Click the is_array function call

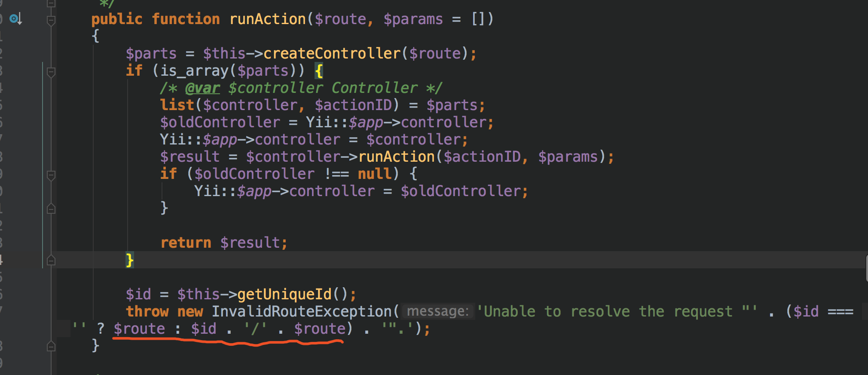click(194, 71)
